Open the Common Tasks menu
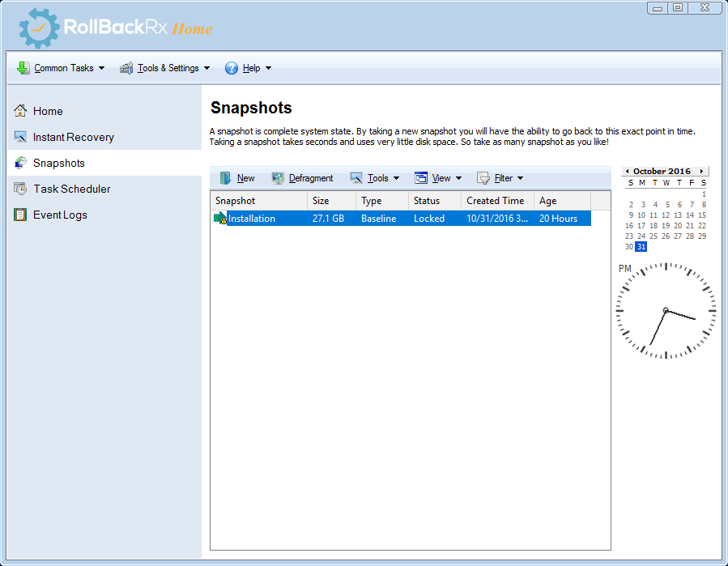The image size is (728, 566). [60, 68]
